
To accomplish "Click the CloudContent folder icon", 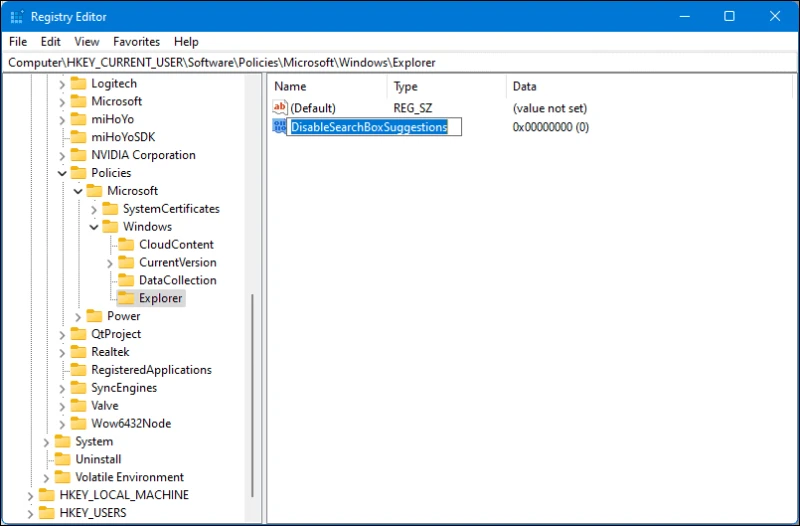I will click(x=126, y=245).
